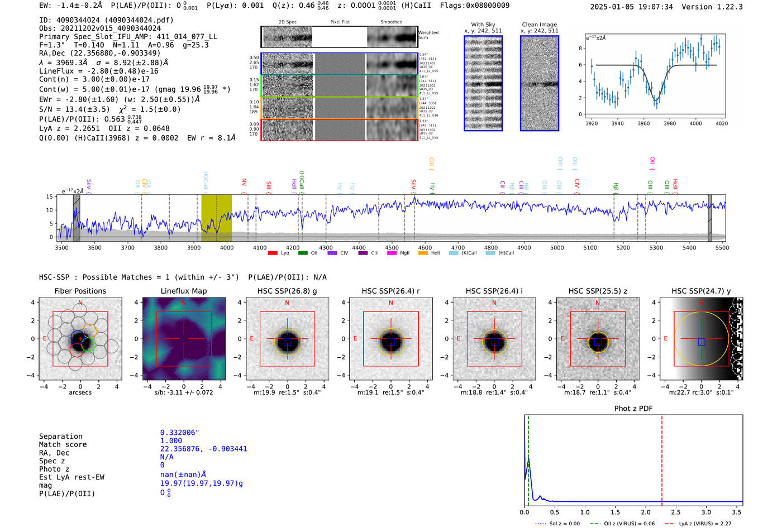Viewport: 782px width, 532px height.
Task: Click the green Hβ line label above spectrum
Action: click(616, 187)
